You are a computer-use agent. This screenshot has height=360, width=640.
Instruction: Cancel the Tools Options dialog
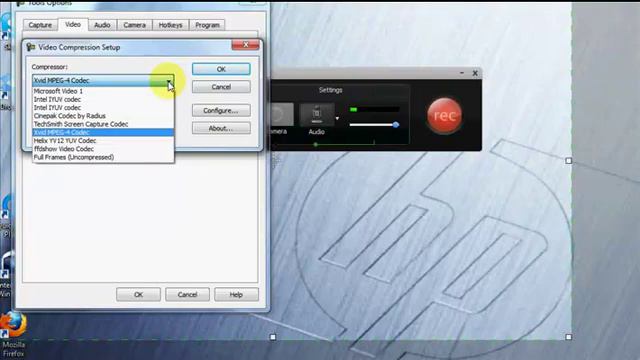pos(187,294)
